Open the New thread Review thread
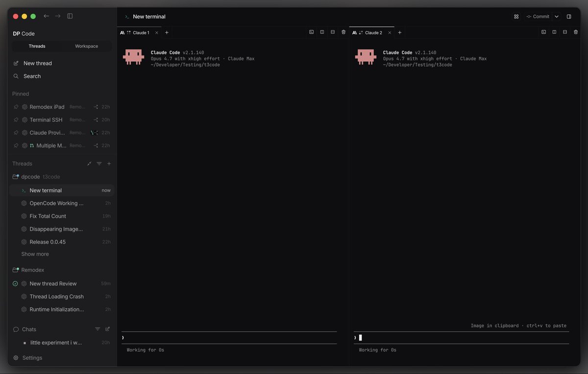This screenshot has width=588, height=374. 62,284
